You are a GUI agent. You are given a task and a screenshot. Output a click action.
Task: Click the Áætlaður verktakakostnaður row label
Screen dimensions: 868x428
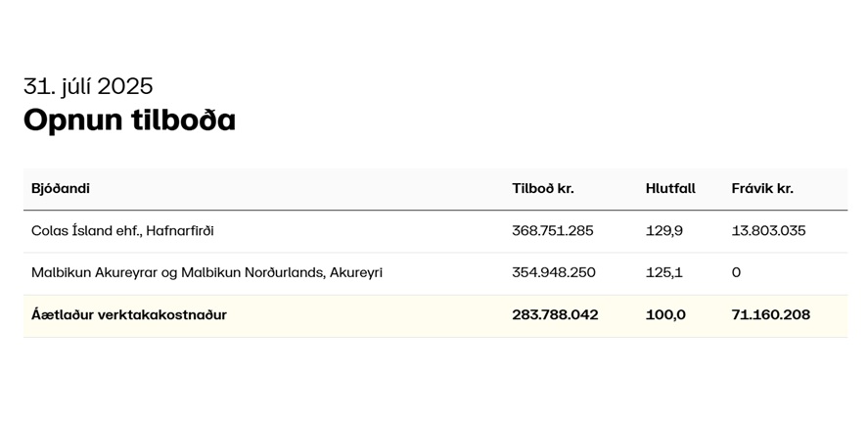[129, 315]
